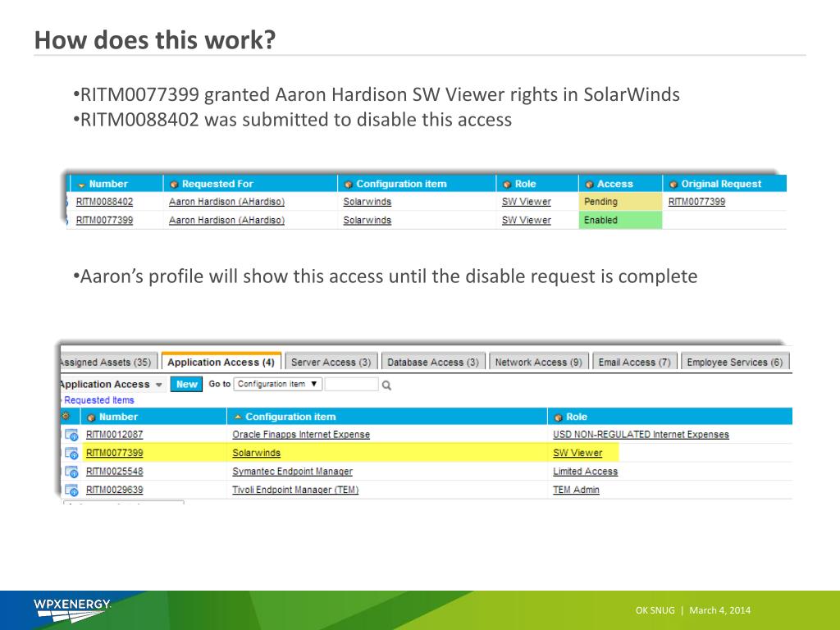Open RITM0025548 request link
The width and height of the screenshot is (840, 630).
click(x=115, y=472)
